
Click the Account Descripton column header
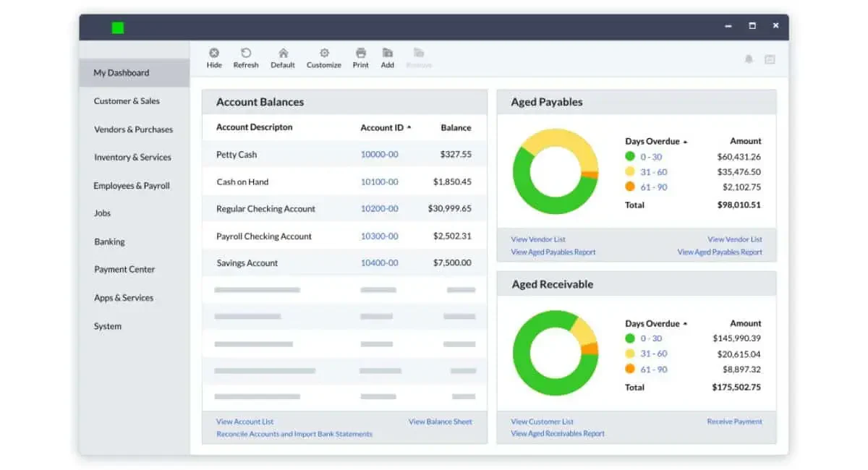pos(255,127)
